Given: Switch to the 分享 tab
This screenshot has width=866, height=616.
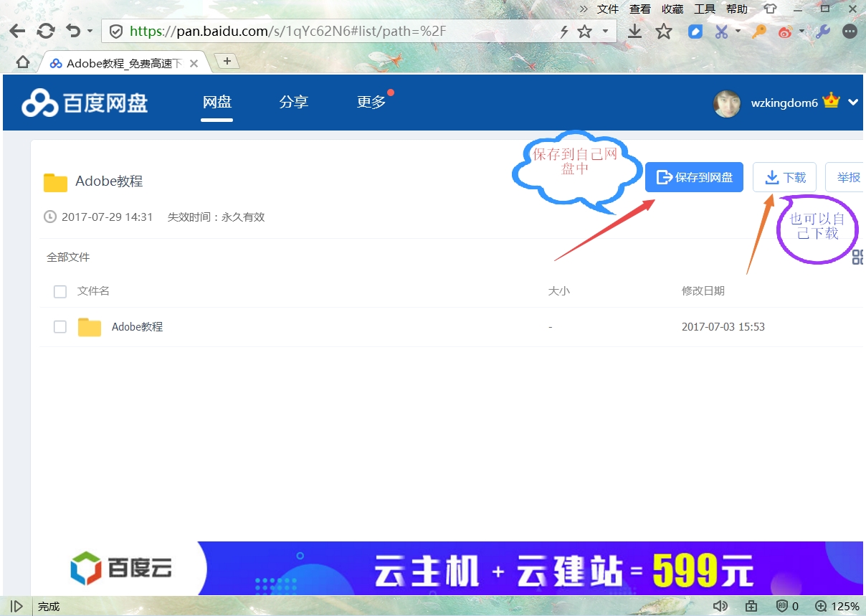Looking at the screenshot, I should [x=294, y=102].
